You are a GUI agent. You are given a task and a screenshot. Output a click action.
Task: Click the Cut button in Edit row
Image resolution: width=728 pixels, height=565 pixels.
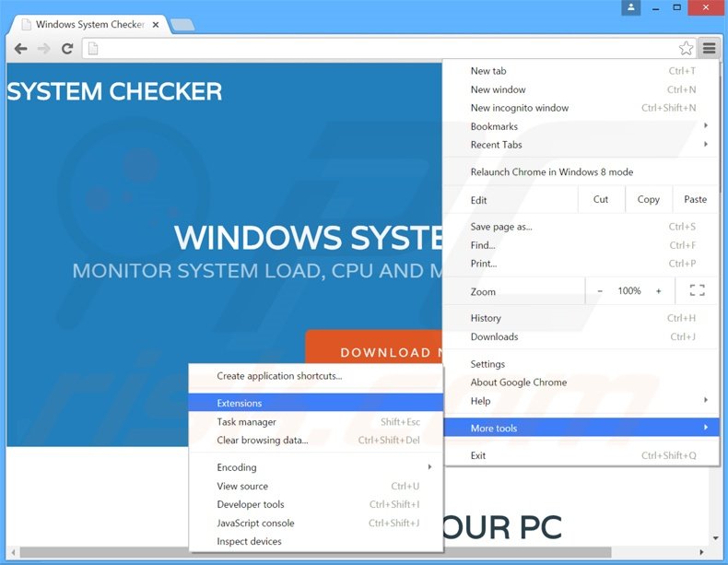601,200
